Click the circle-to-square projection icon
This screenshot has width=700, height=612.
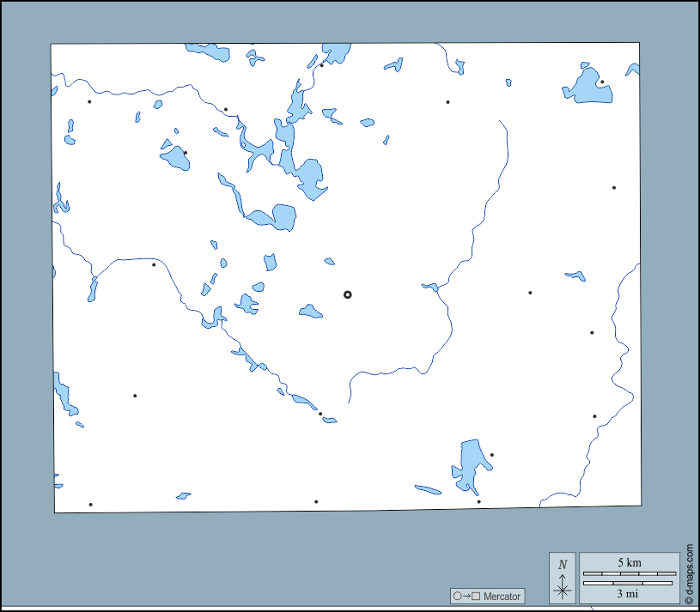click(x=467, y=596)
